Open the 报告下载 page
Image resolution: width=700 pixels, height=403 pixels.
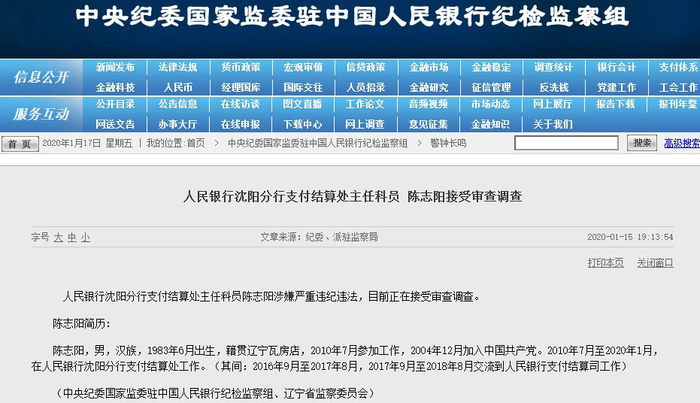click(617, 104)
